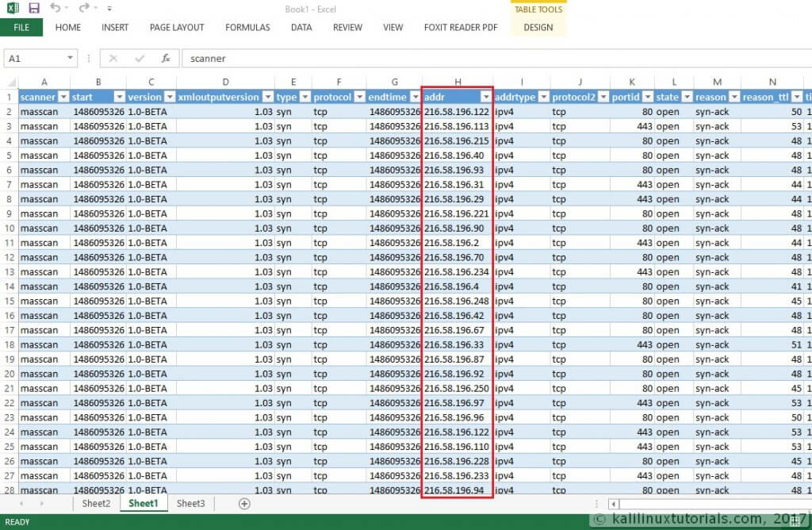Open the state column filter dropdown

[x=686, y=98]
